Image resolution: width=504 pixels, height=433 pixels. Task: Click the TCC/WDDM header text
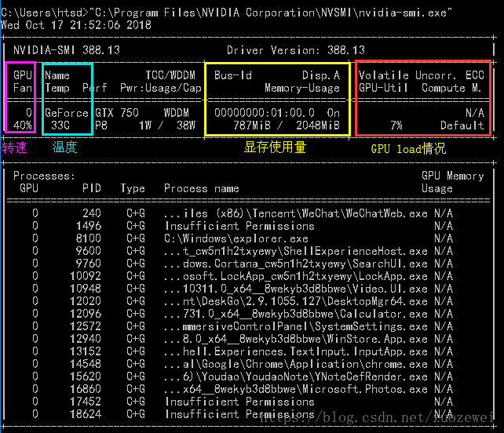click(x=170, y=75)
